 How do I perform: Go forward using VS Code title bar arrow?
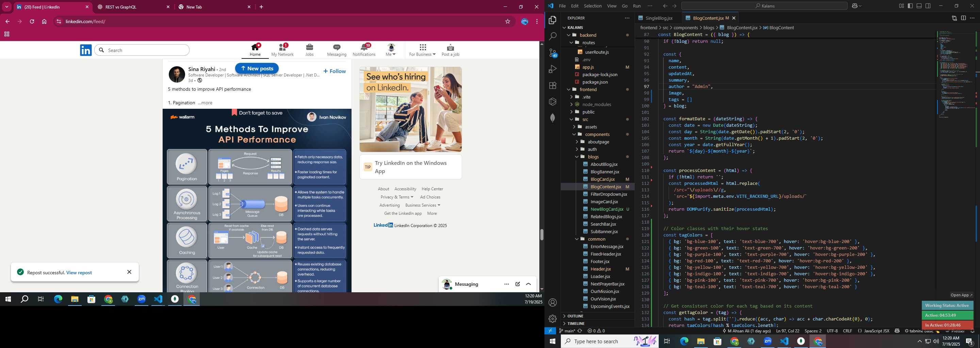[x=674, y=6]
